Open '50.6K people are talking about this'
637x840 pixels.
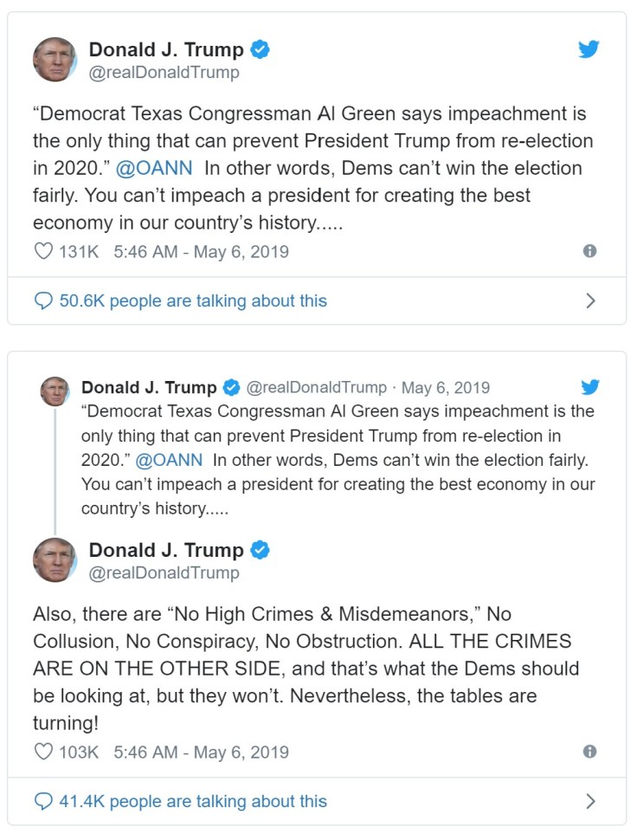(x=192, y=301)
